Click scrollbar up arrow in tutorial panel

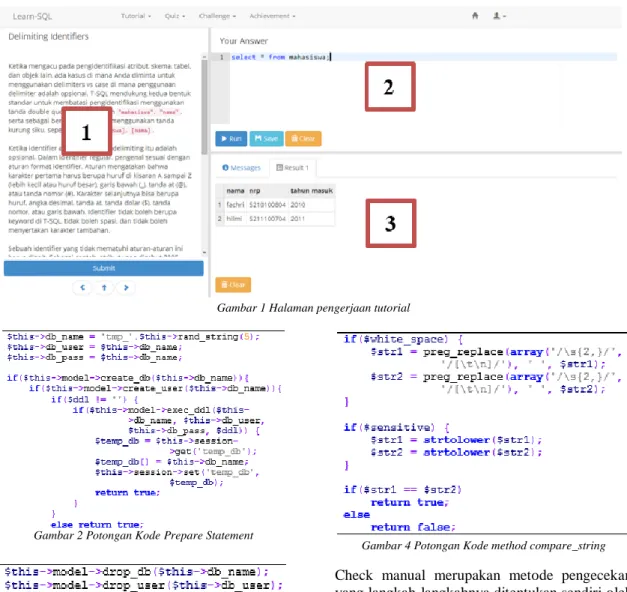[x=204, y=57]
